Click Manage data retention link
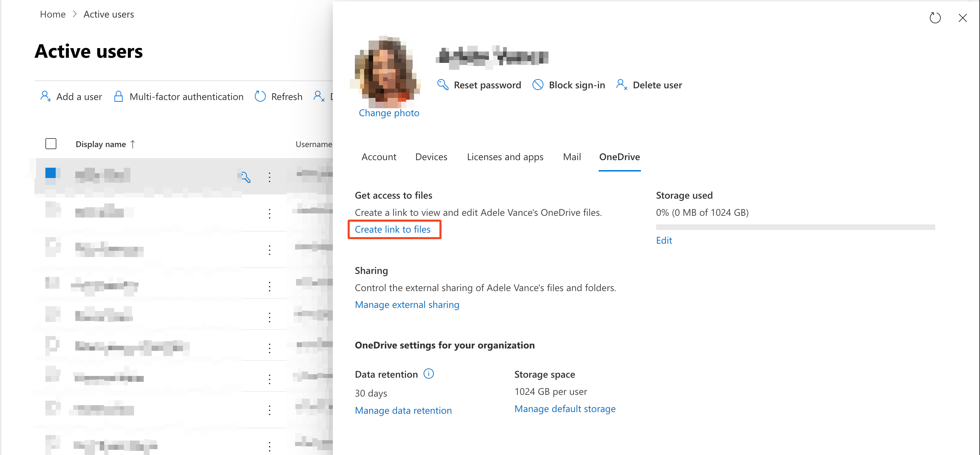 tap(403, 410)
